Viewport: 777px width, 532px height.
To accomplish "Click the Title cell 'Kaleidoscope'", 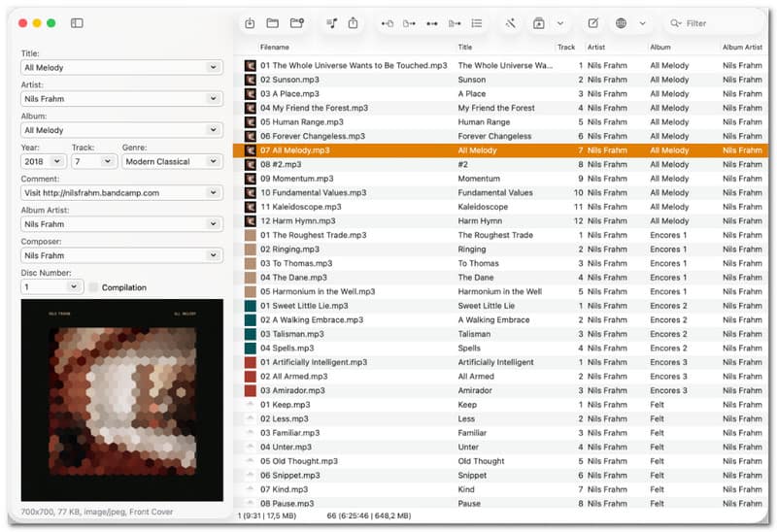I will 483,207.
